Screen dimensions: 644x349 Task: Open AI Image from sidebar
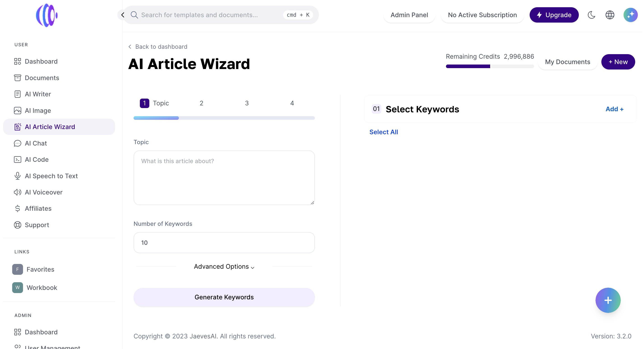38,111
